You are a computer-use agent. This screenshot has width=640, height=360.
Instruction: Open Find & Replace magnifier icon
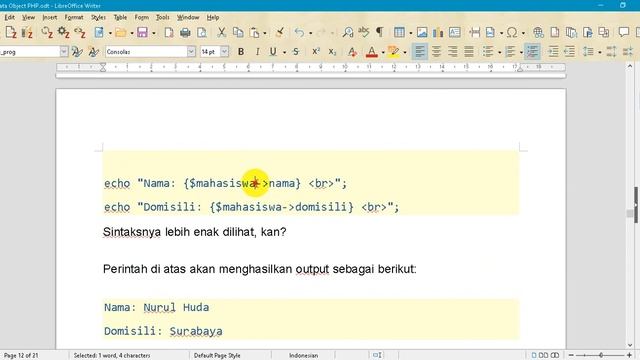[348, 32]
